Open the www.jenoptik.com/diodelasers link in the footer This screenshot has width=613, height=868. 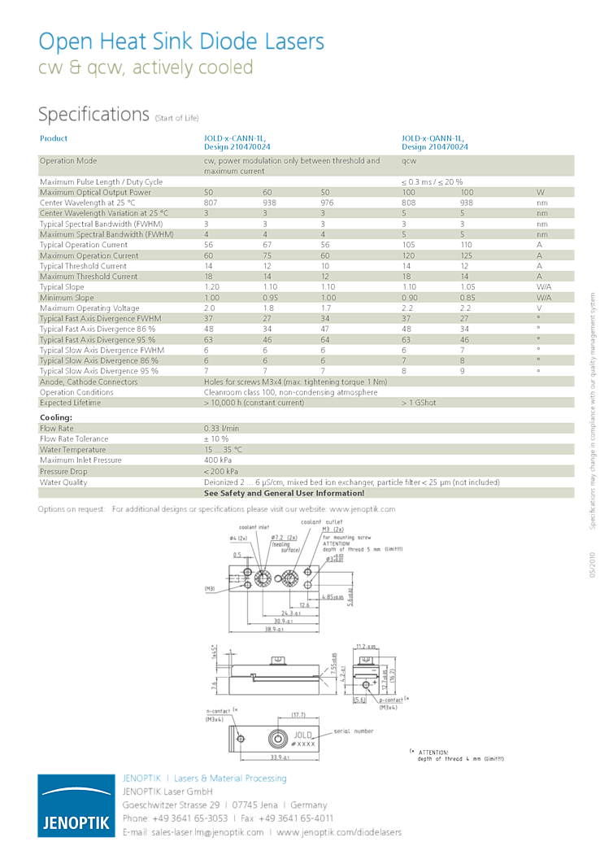tap(339, 832)
